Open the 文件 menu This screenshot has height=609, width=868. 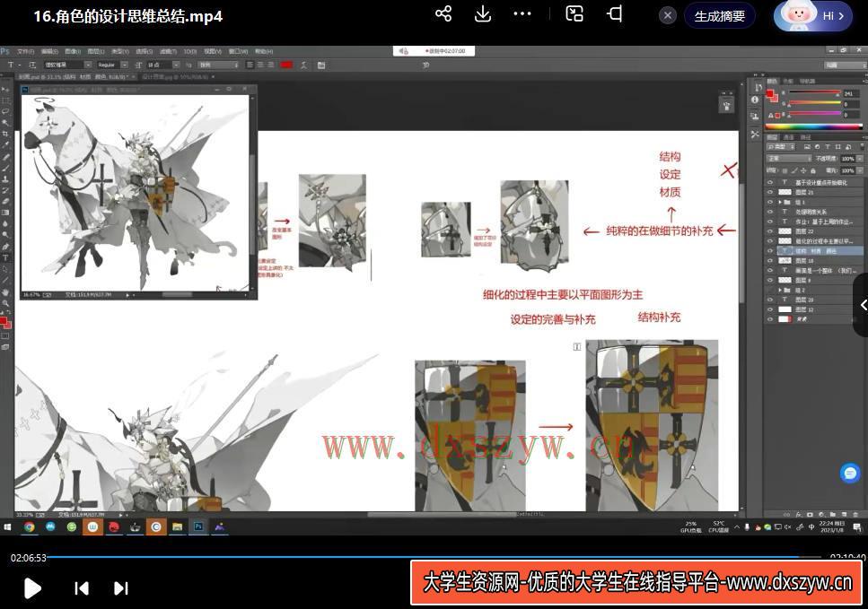pyautogui.click(x=25, y=51)
